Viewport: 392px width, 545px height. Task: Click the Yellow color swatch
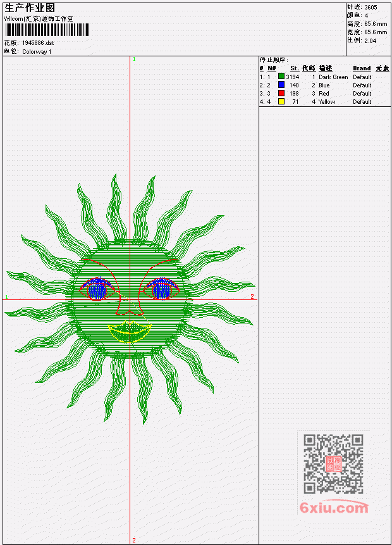[x=281, y=101]
